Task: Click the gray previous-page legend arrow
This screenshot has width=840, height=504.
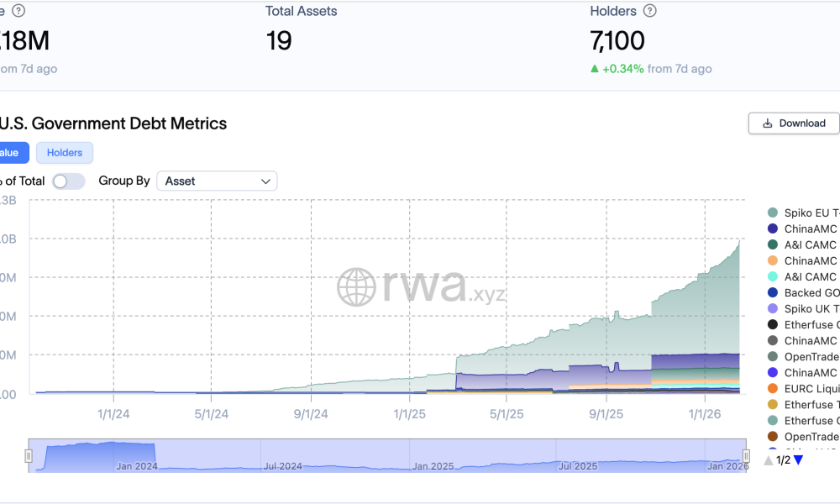Action: point(768,459)
